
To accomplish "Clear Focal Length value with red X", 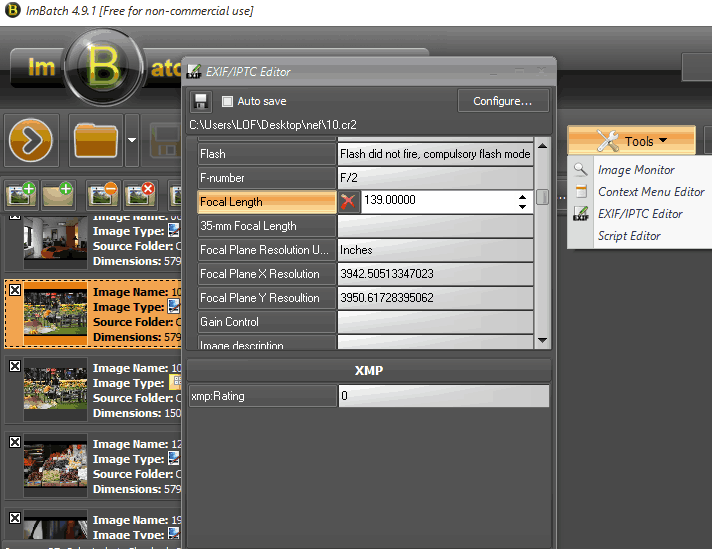I will (x=348, y=202).
